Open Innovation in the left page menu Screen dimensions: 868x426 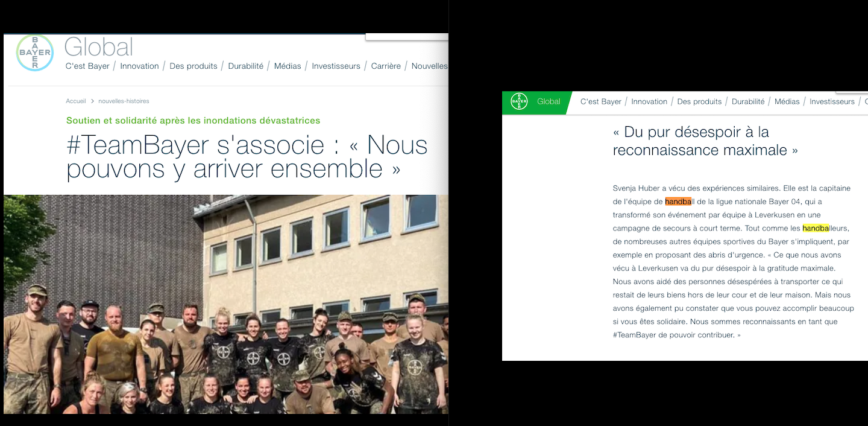point(139,66)
